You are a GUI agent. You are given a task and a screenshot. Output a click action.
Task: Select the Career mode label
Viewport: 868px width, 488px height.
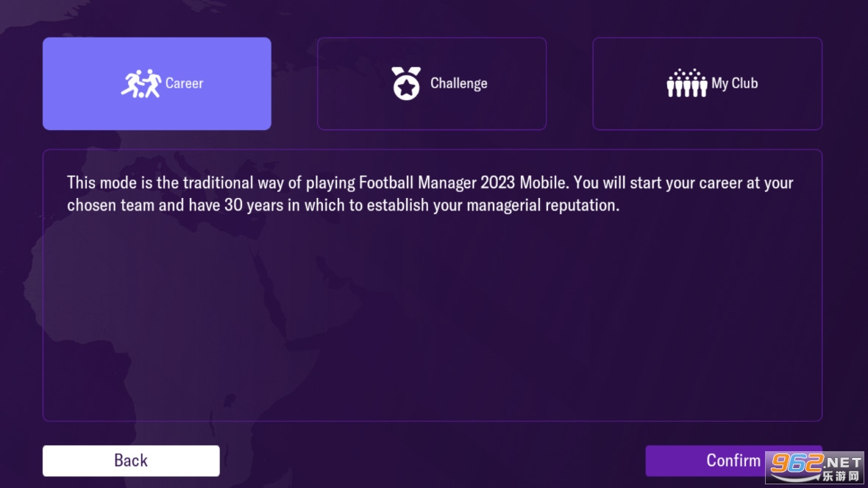184,83
